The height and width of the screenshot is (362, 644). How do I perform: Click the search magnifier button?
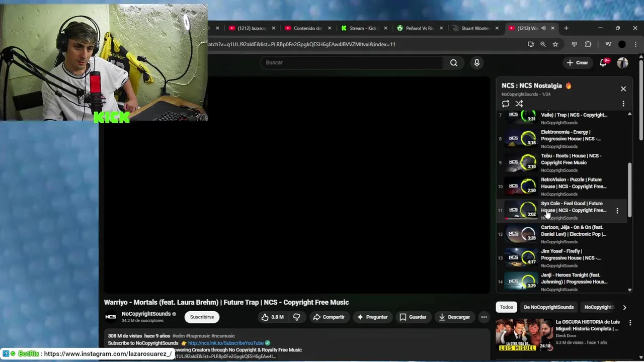click(x=453, y=63)
